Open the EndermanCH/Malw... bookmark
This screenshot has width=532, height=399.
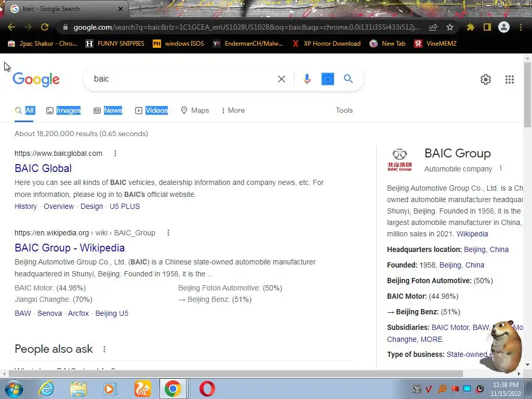pos(248,44)
